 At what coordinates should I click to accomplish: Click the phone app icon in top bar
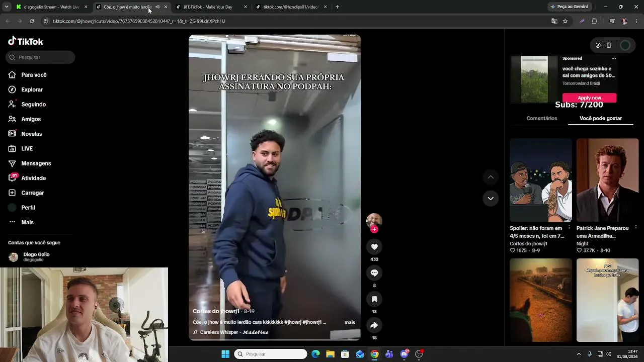click(x=609, y=45)
